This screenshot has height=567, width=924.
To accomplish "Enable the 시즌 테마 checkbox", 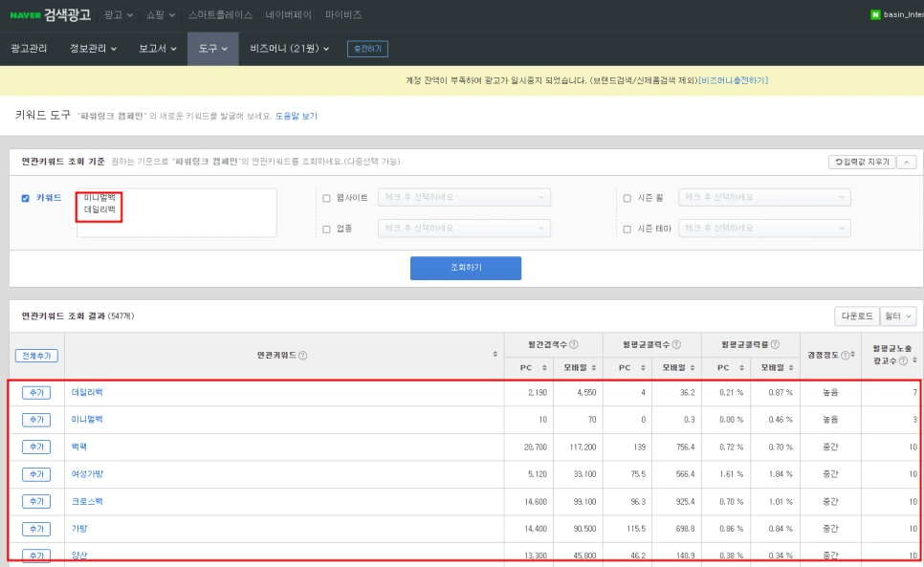I will (x=627, y=229).
